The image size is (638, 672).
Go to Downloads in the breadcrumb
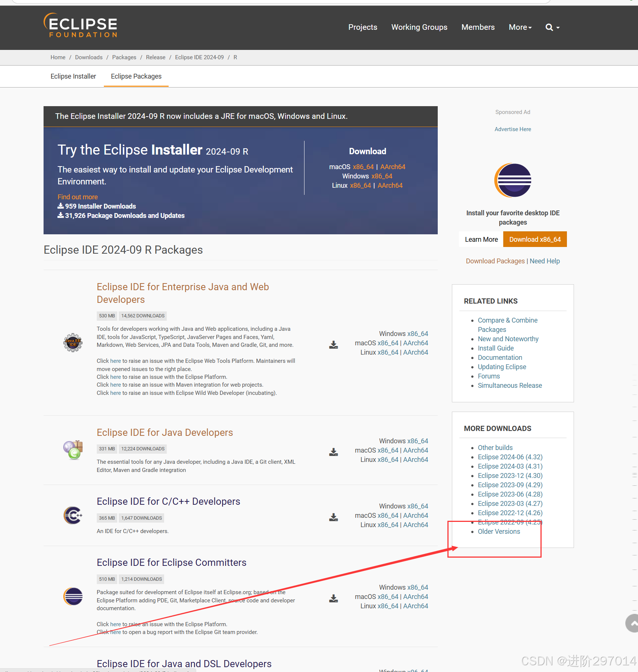click(x=89, y=57)
